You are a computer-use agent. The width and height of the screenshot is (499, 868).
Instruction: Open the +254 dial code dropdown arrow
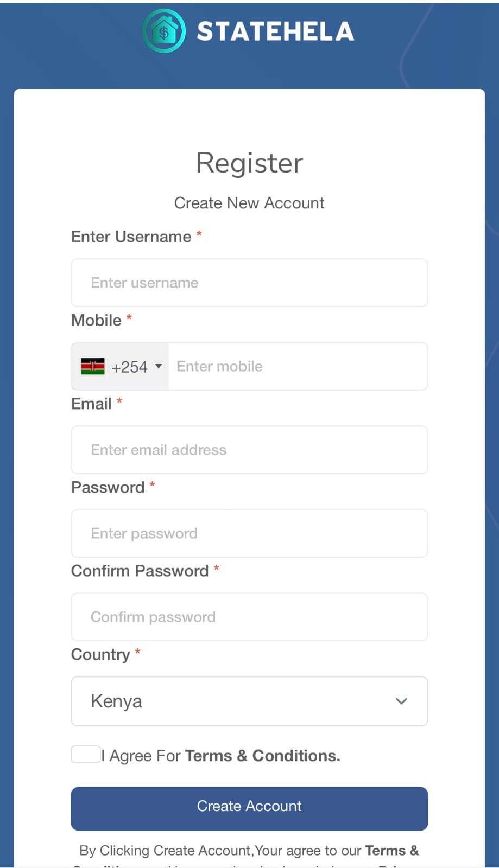click(x=159, y=366)
